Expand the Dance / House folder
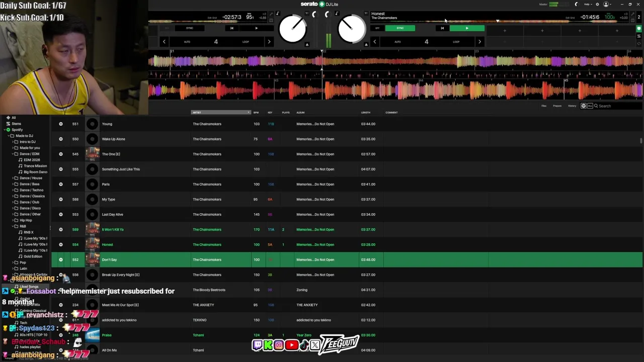644x362 pixels. tap(12, 178)
